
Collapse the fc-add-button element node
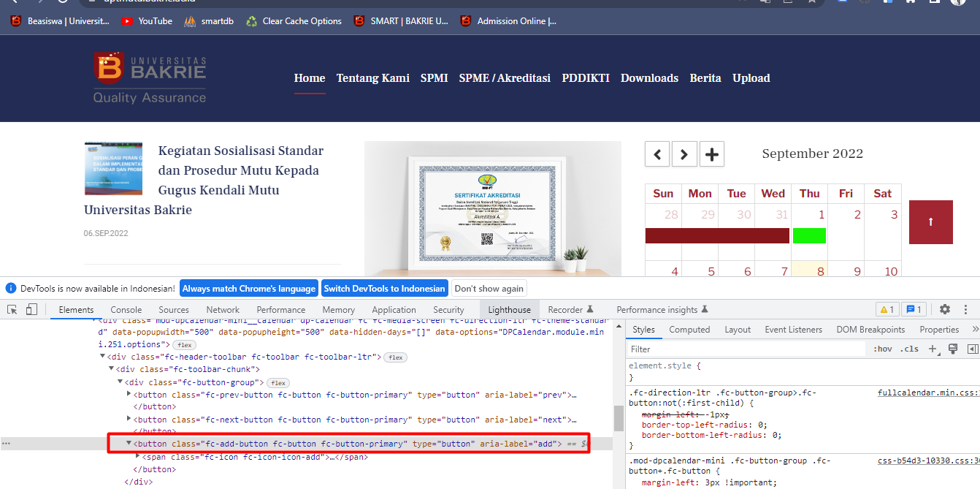tap(129, 444)
